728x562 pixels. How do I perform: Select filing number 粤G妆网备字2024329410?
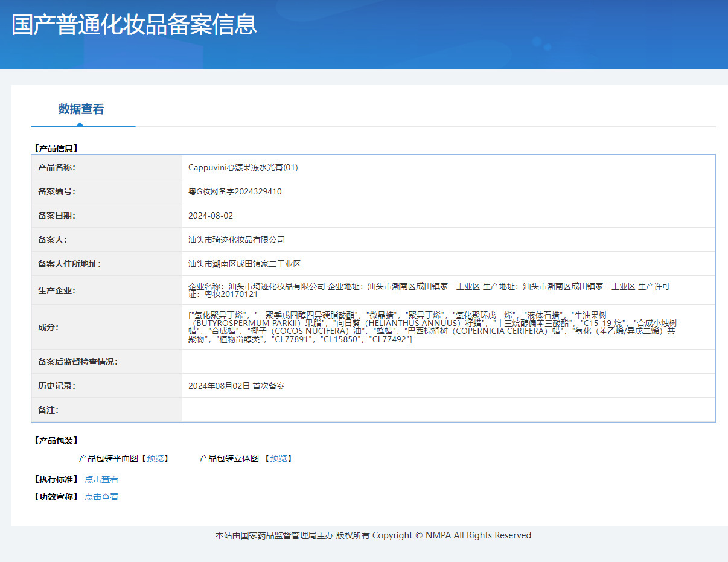235,192
